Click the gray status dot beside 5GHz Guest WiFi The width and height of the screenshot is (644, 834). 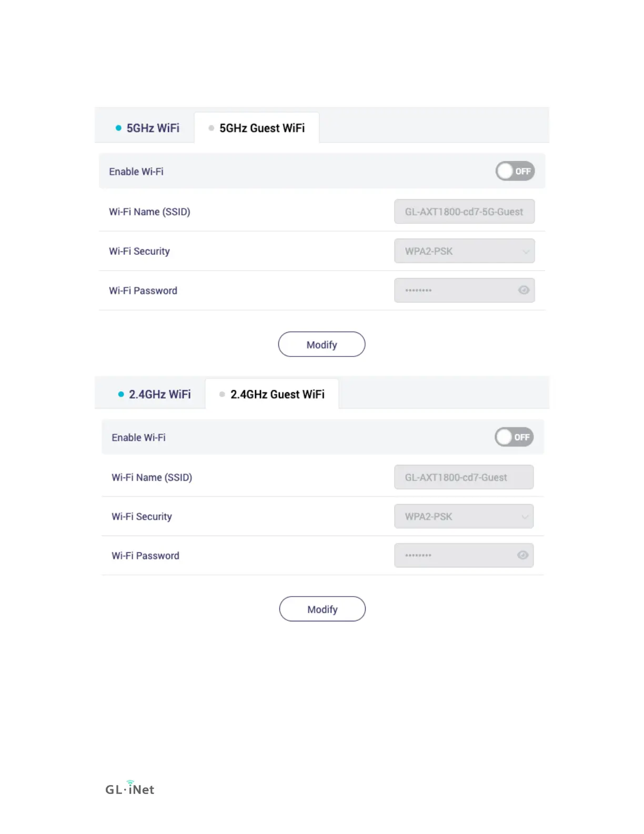point(211,128)
